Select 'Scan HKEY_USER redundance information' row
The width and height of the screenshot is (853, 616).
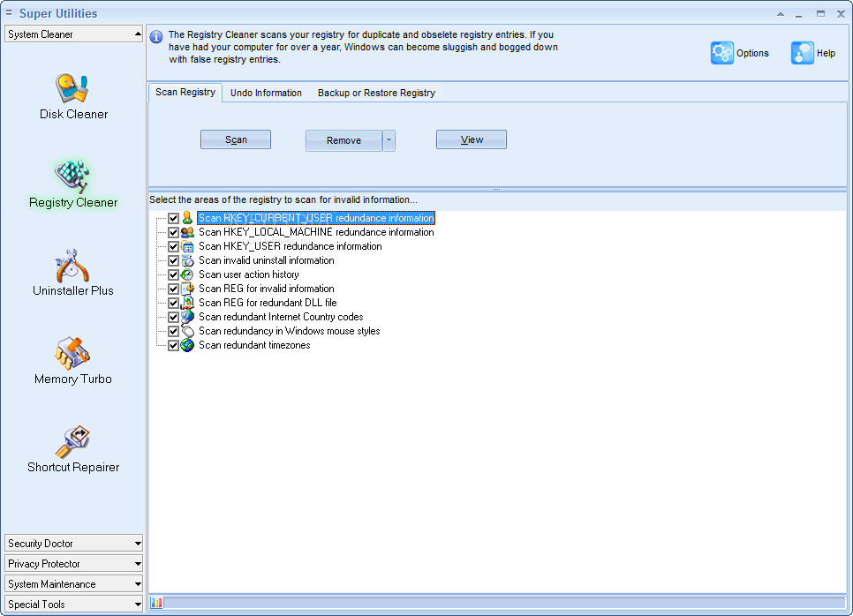pyautogui.click(x=290, y=246)
